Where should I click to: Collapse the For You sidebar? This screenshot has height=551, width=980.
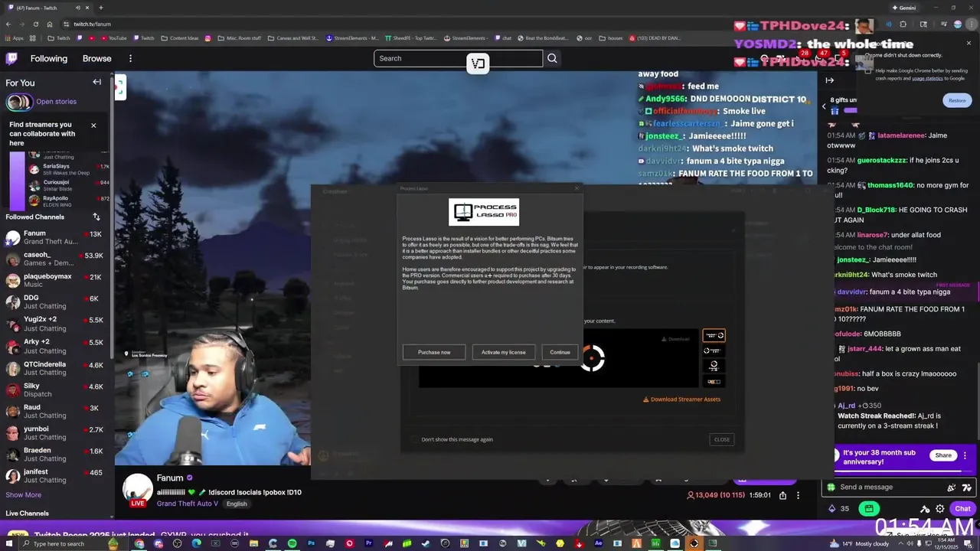point(96,82)
